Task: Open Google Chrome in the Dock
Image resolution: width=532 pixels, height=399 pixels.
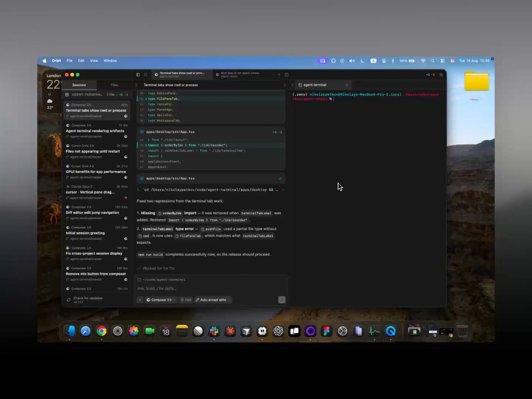Action: click(x=102, y=331)
